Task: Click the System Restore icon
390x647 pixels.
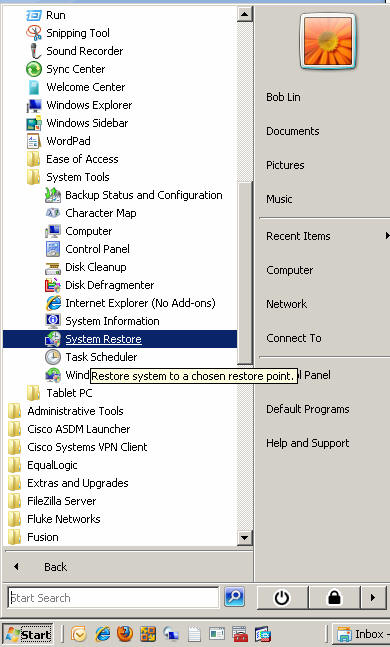Action: [x=53, y=339]
